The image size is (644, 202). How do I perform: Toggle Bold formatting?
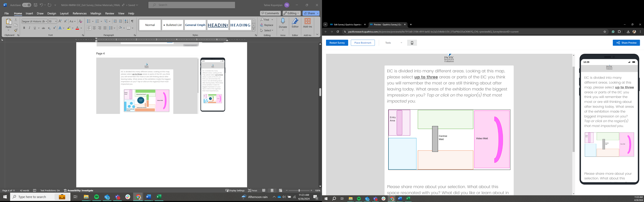[x=24, y=28]
